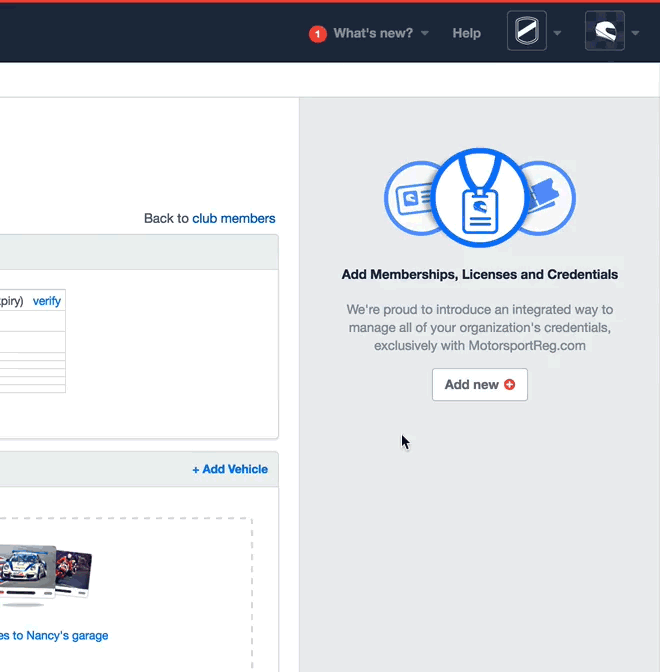Click the verify link
Viewport: 660px width, 672px height.
(47, 301)
